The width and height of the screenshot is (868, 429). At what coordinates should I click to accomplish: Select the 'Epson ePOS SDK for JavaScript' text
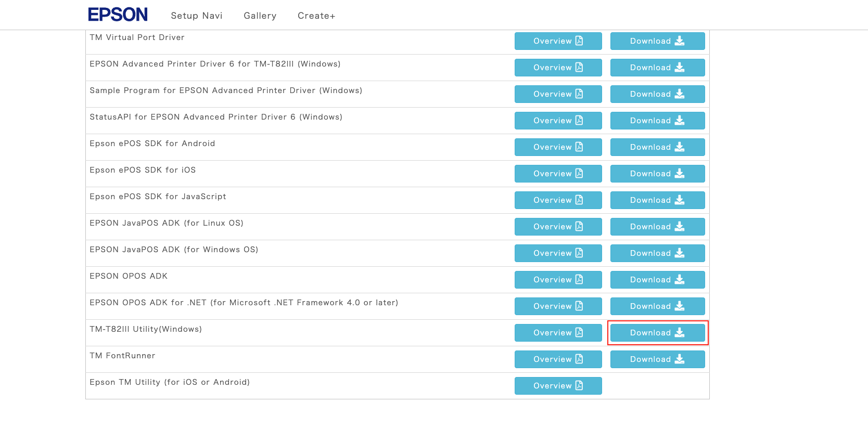pos(158,197)
